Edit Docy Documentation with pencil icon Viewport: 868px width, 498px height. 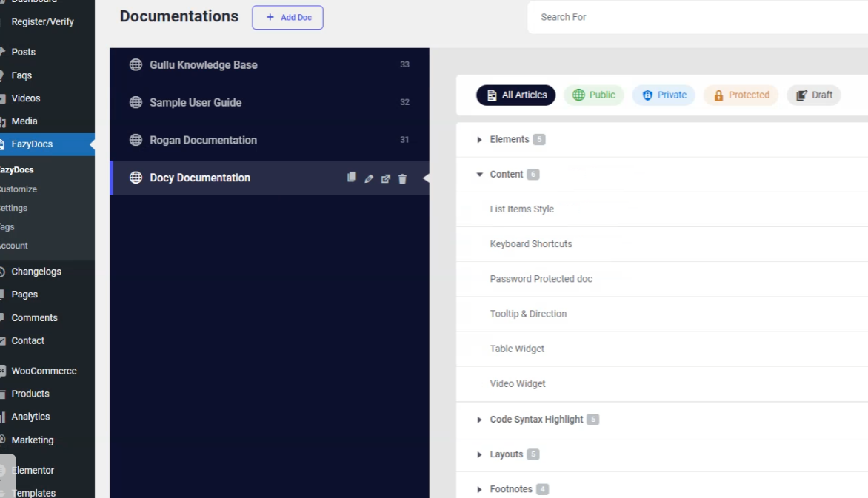coord(369,178)
